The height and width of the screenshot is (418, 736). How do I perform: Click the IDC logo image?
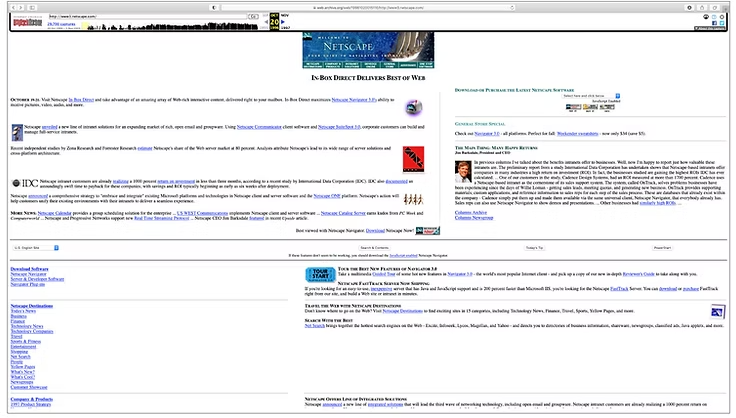click(25, 183)
